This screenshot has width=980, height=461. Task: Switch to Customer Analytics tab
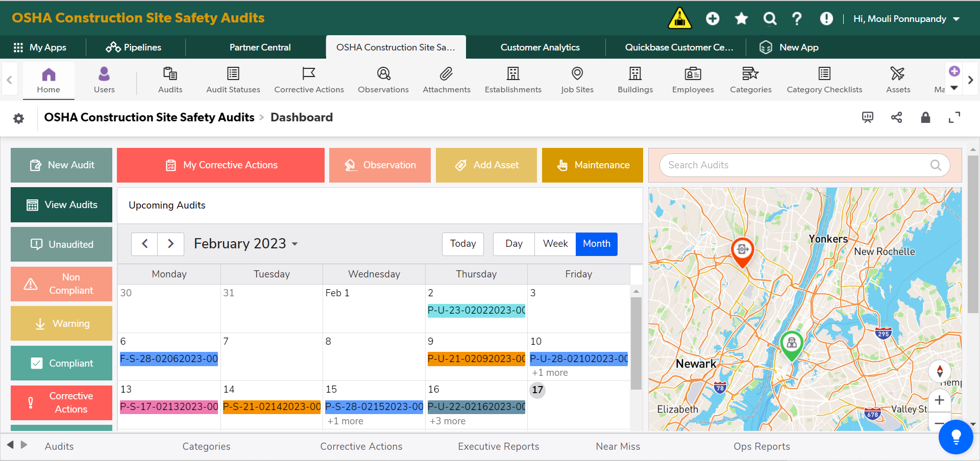coord(540,47)
